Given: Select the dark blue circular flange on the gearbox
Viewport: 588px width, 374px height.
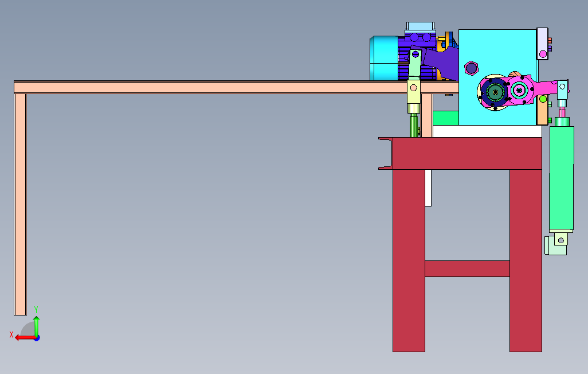Looking at the screenshot, I should click(x=495, y=92).
